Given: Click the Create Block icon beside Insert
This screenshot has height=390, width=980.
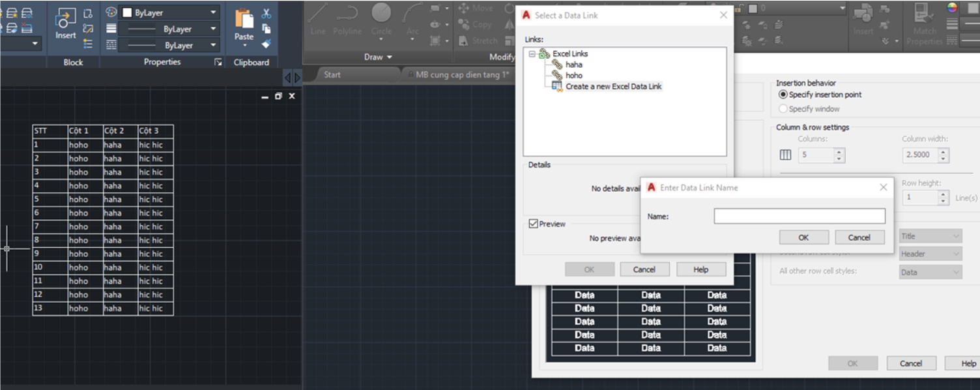Looking at the screenshot, I should click(x=88, y=13).
